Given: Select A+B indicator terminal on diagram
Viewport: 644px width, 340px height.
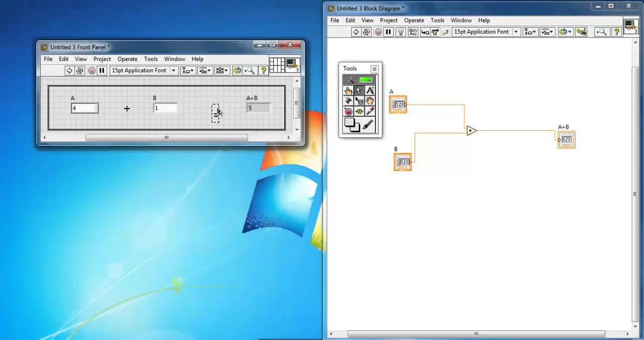Looking at the screenshot, I should pos(567,140).
